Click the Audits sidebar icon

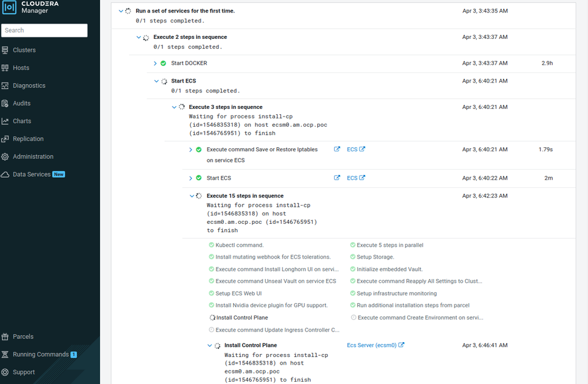5,103
